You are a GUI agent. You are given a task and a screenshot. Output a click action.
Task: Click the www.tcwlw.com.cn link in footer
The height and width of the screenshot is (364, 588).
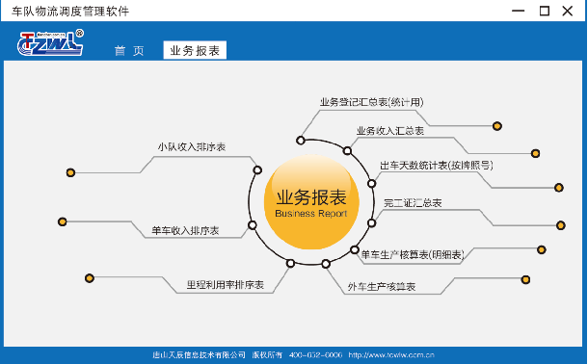pyautogui.click(x=391, y=355)
